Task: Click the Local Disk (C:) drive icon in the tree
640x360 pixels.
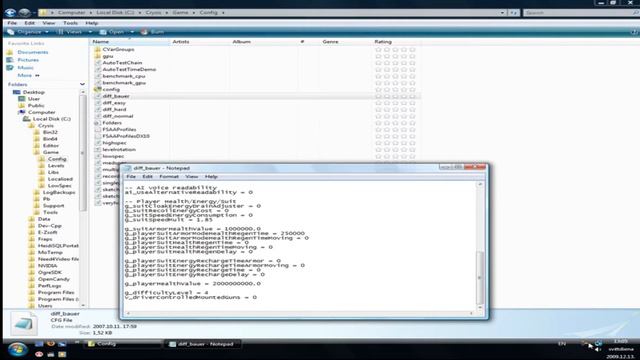Action: click(x=27, y=119)
